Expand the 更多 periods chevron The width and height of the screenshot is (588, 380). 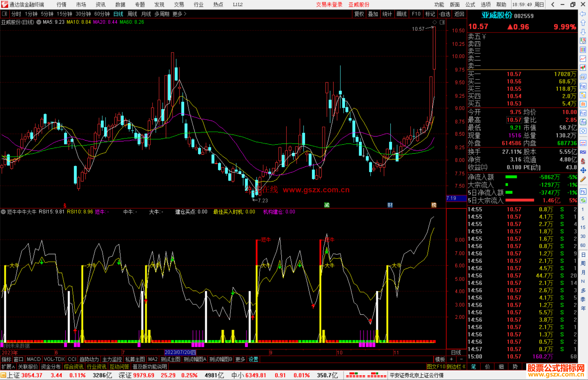(185, 14)
